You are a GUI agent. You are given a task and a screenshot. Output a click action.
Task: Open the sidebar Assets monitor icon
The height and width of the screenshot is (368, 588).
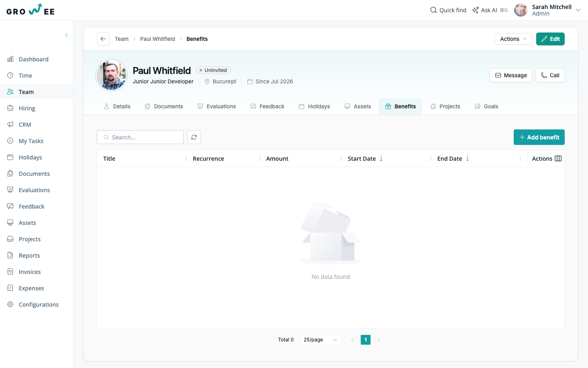pos(10,223)
